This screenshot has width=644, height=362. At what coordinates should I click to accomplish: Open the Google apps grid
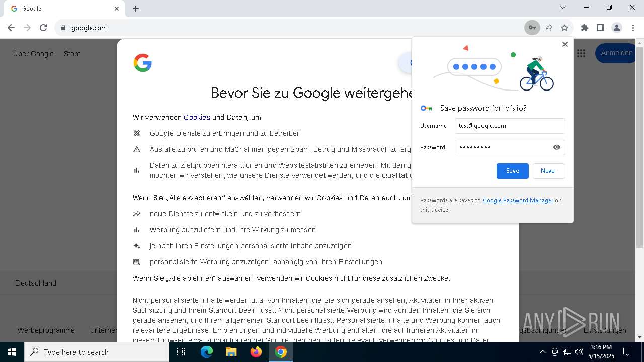point(581,53)
